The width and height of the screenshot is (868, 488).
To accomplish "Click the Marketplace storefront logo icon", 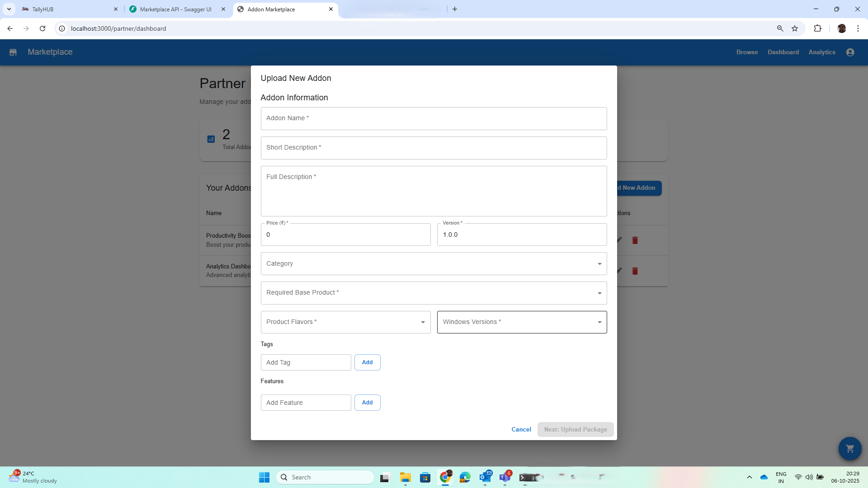I will [x=13, y=52].
